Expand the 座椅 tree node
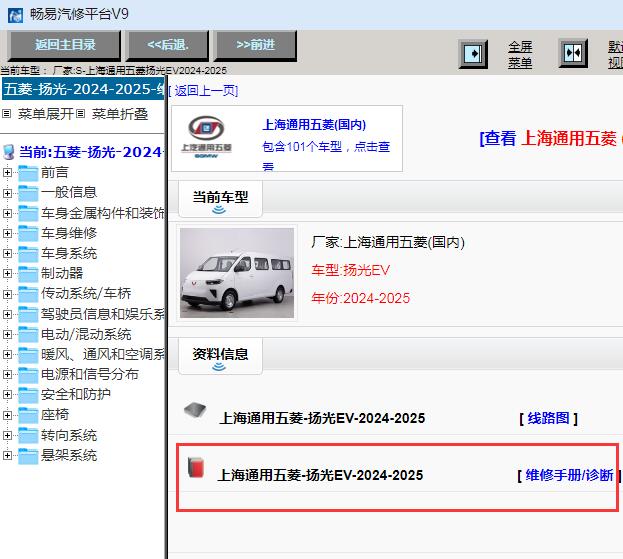This screenshot has width=623, height=559. (x=7, y=415)
